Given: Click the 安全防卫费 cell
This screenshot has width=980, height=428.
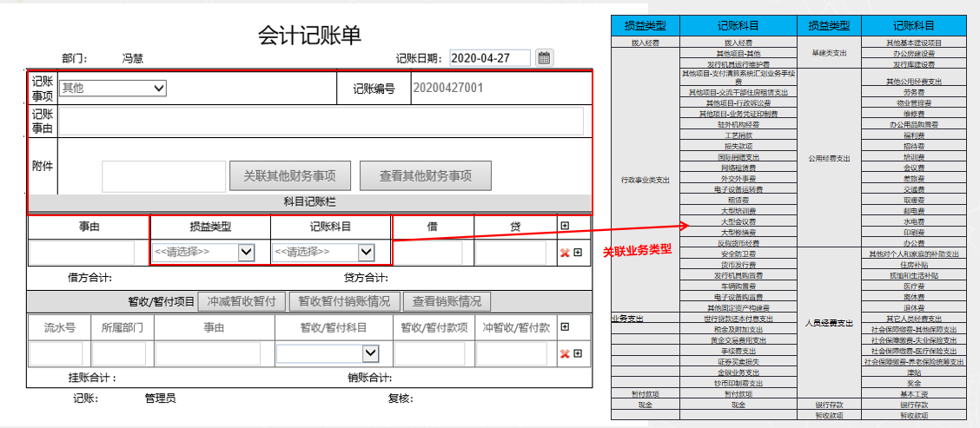Looking at the screenshot, I should pyautogui.click(x=738, y=254).
